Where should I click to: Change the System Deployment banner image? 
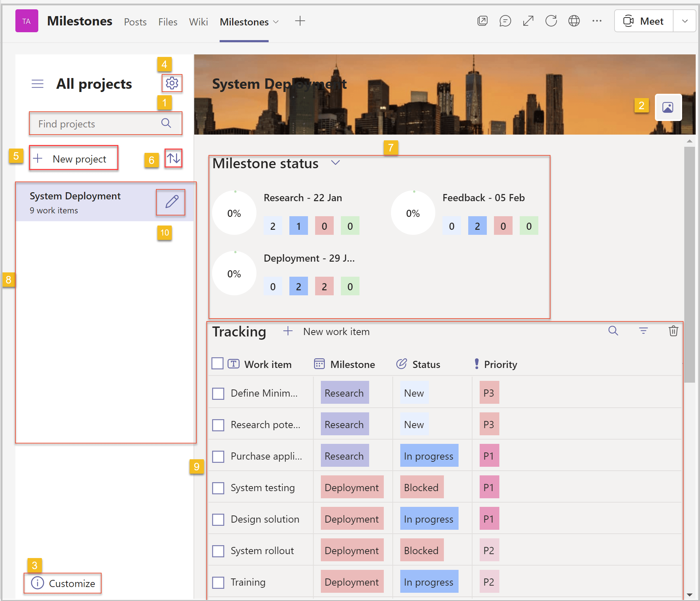pyautogui.click(x=668, y=107)
